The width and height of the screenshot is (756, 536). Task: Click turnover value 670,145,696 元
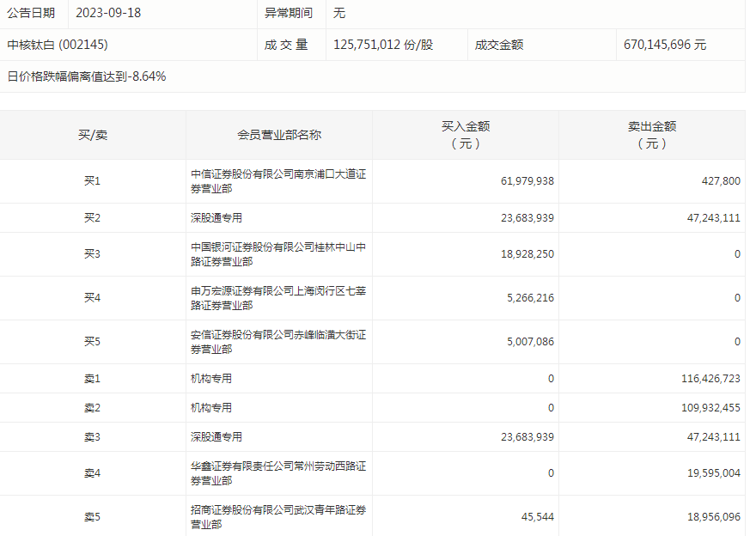(665, 45)
